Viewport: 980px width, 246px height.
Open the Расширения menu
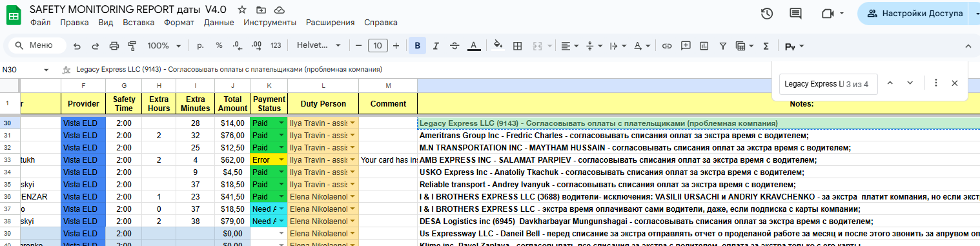(x=330, y=23)
